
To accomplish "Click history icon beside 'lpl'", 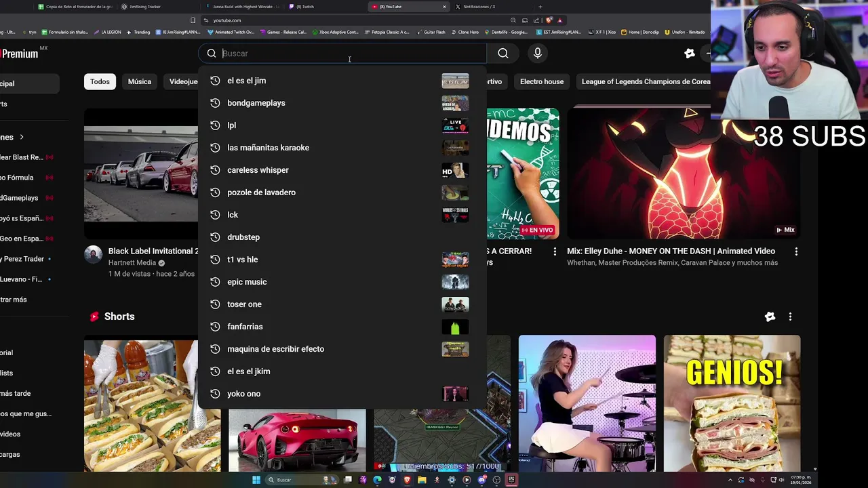I will click(215, 125).
